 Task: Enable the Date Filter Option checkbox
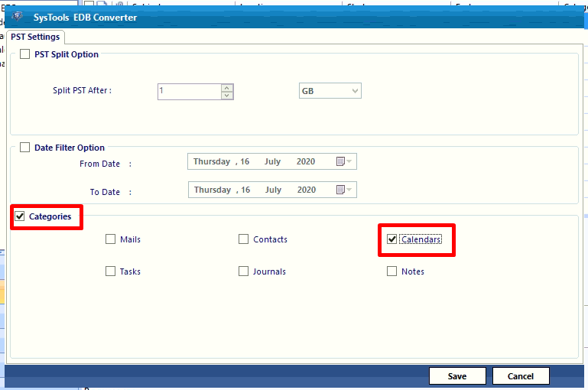pyautogui.click(x=24, y=148)
